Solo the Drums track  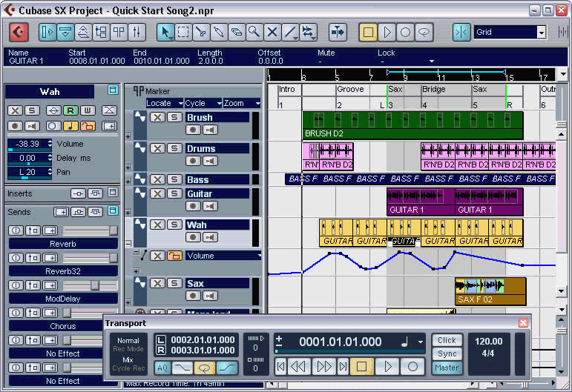(174, 148)
